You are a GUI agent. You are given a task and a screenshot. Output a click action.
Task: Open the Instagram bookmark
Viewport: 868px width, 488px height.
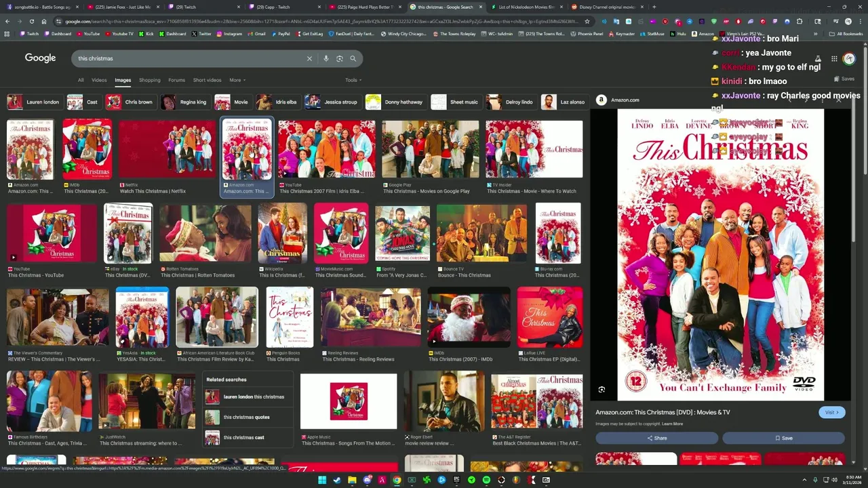[x=229, y=33]
